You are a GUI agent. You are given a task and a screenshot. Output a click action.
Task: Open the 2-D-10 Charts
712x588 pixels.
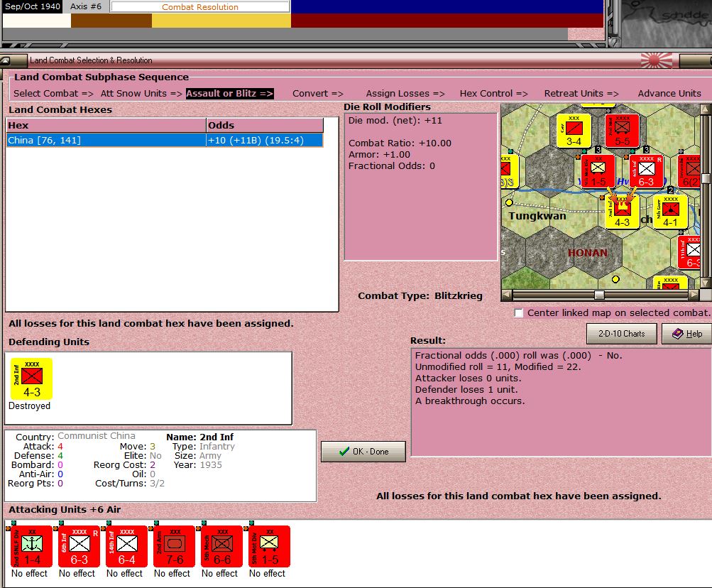[621, 334]
